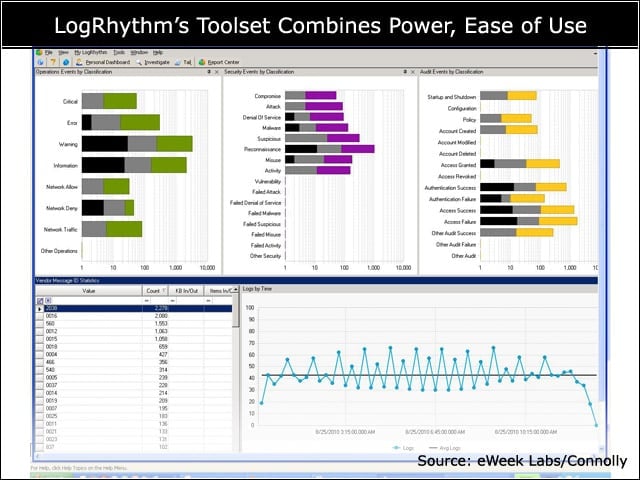Image resolution: width=640 pixels, height=480 pixels.
Task: Click the yellow question help toolbar icon
Action: click(x=53, y=62)
